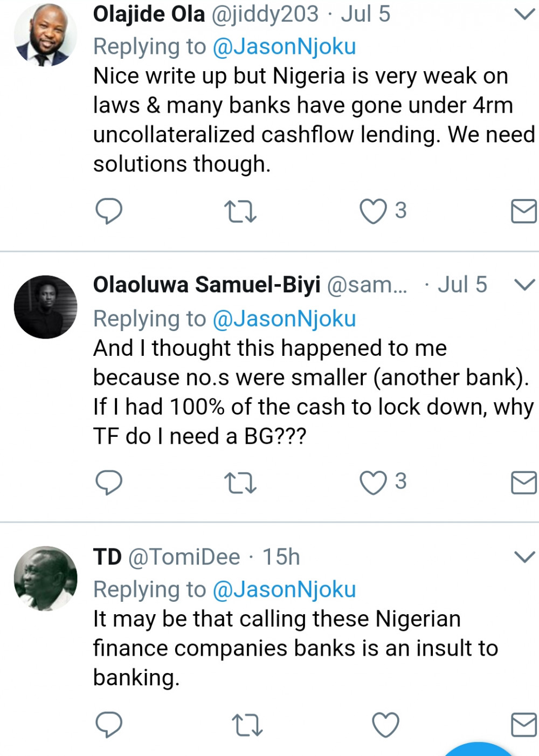The height and width of the screenshot is (756, 539).
Task: Like Olaoluwa Samuel-Biyi's tweet
Action: pyautogui.click(x=373, y=482)
